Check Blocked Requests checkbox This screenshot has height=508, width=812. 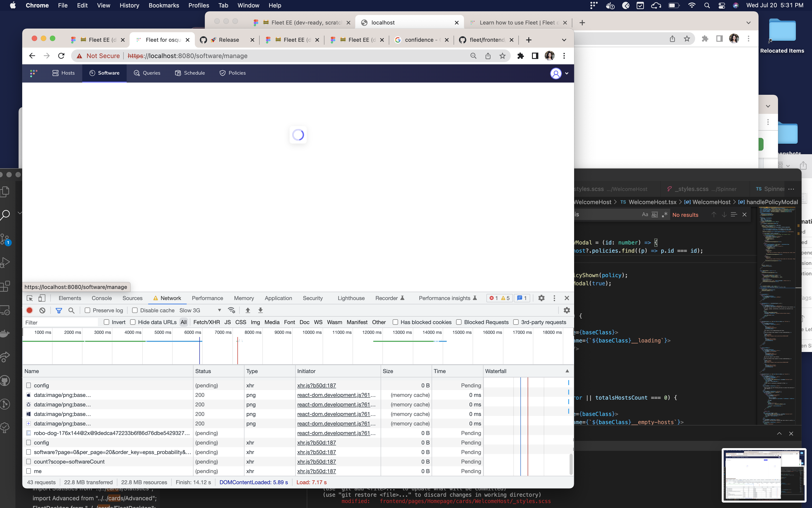point(459,322)
